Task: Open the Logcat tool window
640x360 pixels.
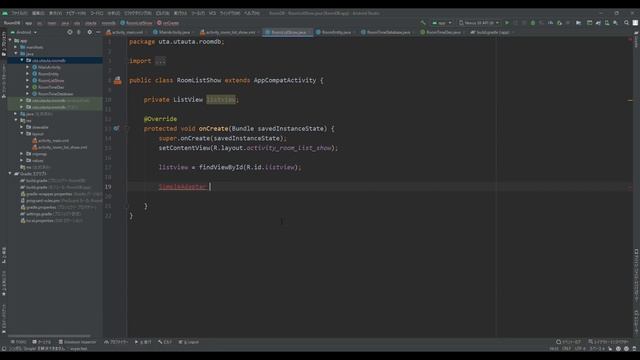Action: pos(189,342)
